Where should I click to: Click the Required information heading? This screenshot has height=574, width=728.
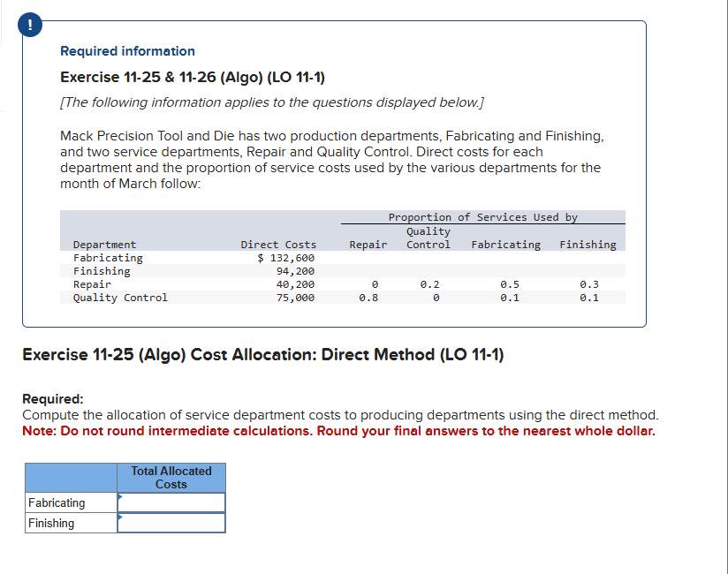(127, 51)
